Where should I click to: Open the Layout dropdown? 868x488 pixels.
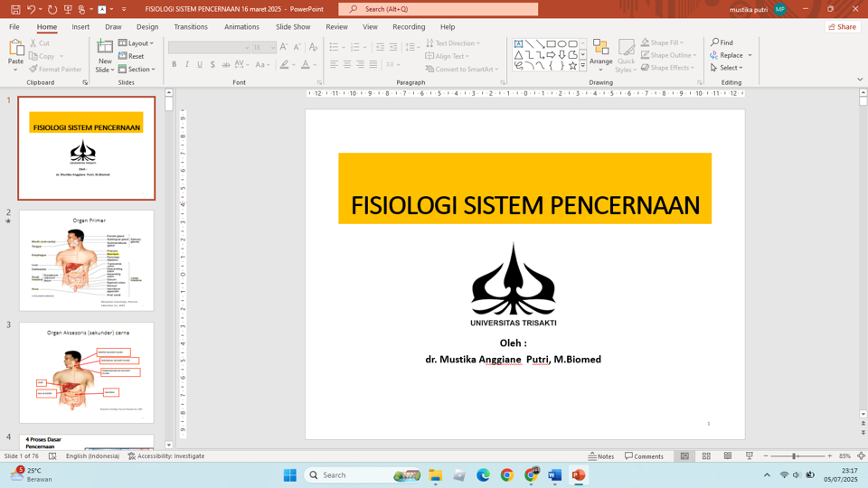point(137,43)
